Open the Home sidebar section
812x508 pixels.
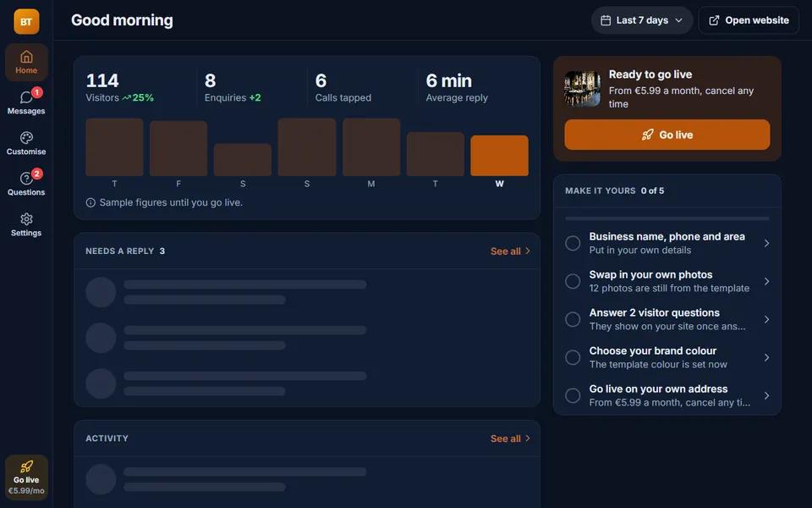click(x=26, y=62)
